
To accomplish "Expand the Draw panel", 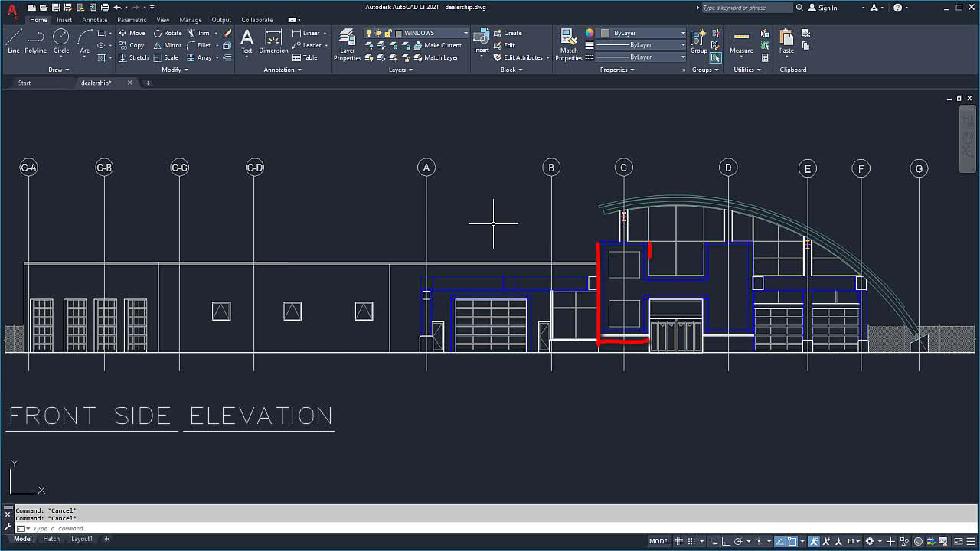I will (58, 70).
